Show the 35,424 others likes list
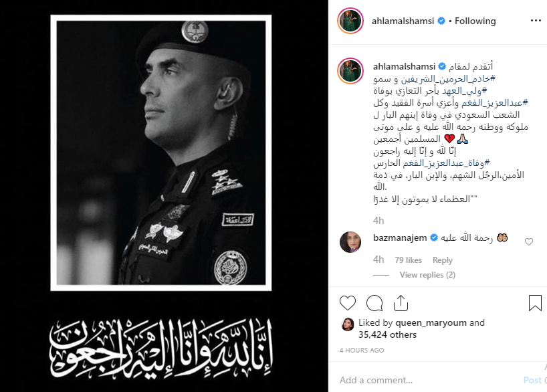 click(x=387, y=334)
